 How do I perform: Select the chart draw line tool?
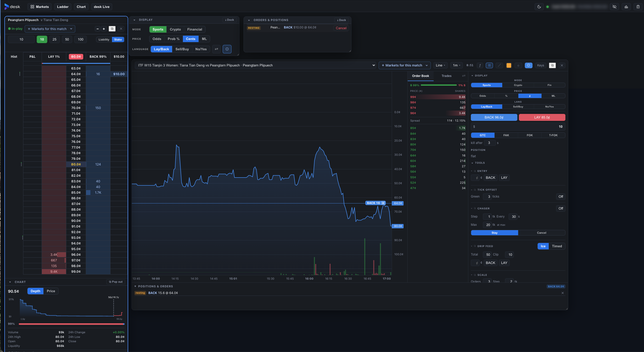pyautogui.click(x=499, y=65)
